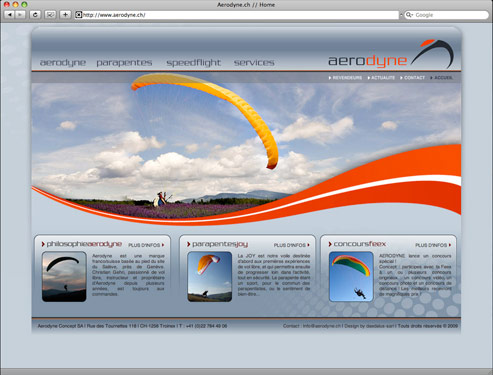
Task: Focus the URL address field
Action: tap(237, 15)
